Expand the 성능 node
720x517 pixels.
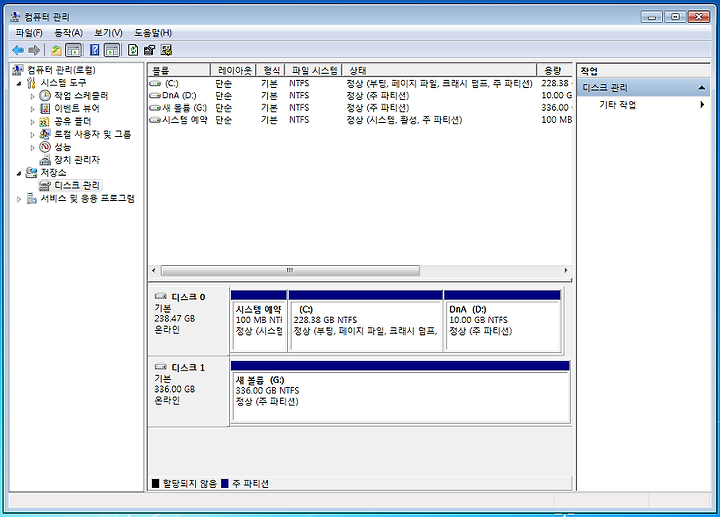(32, 147)
